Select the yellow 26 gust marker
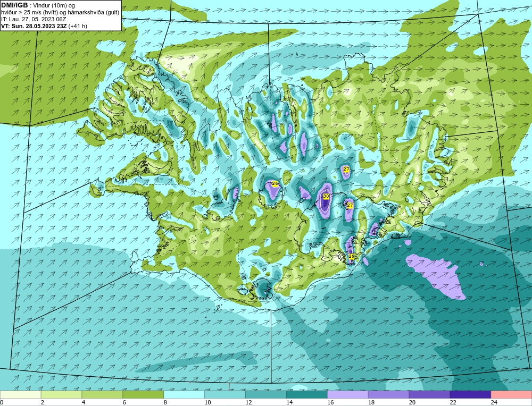532x406 pixels. point(275,184)
